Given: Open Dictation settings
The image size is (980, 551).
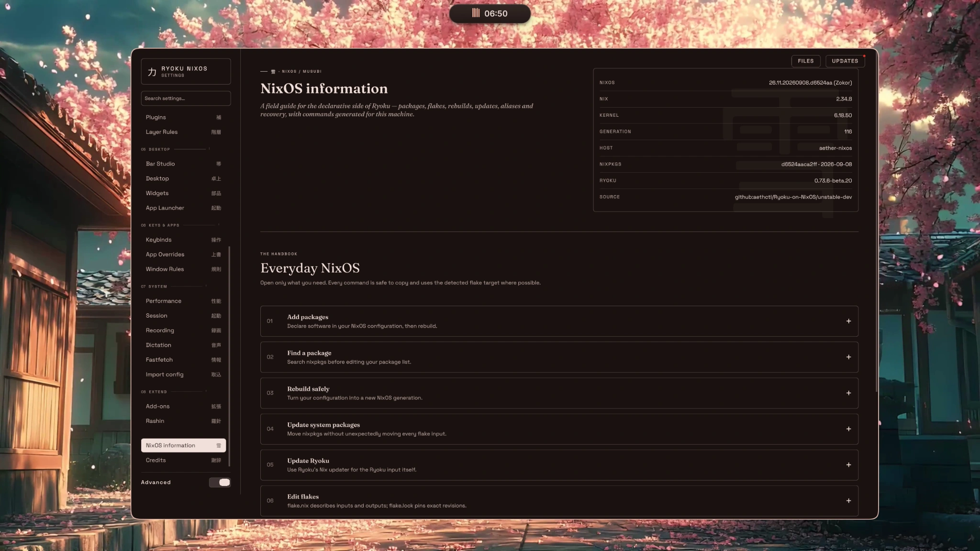Looking at the screenshot, I should [x=183, y=345].
